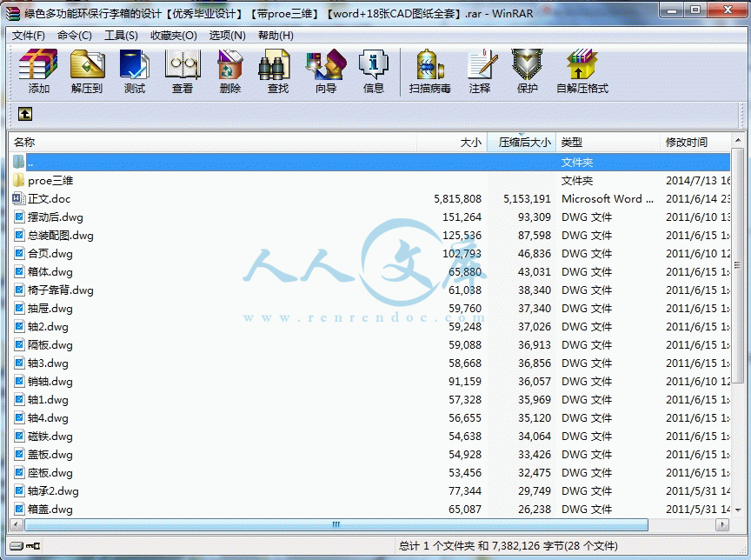The width and height of the screenshot is (751, 560).
Task: Click the scroll up arrow
Action: [738, 142]
